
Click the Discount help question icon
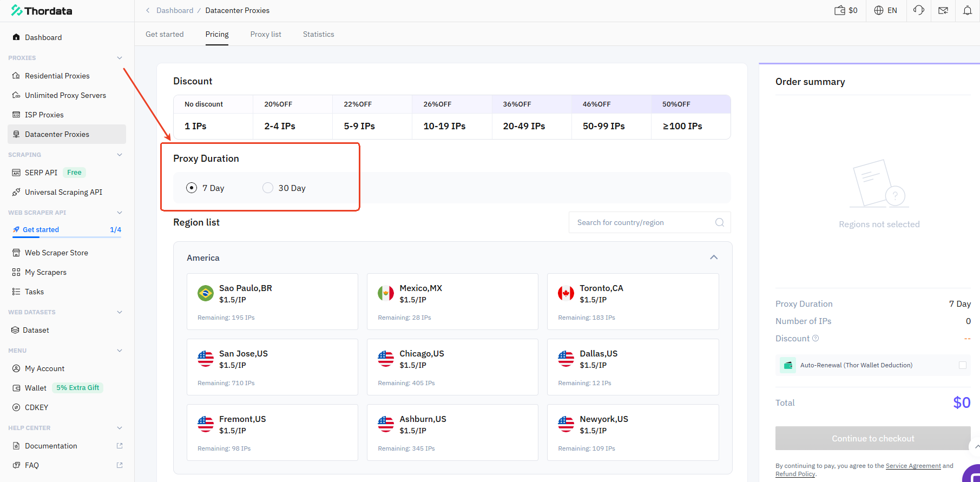point(815,338)
